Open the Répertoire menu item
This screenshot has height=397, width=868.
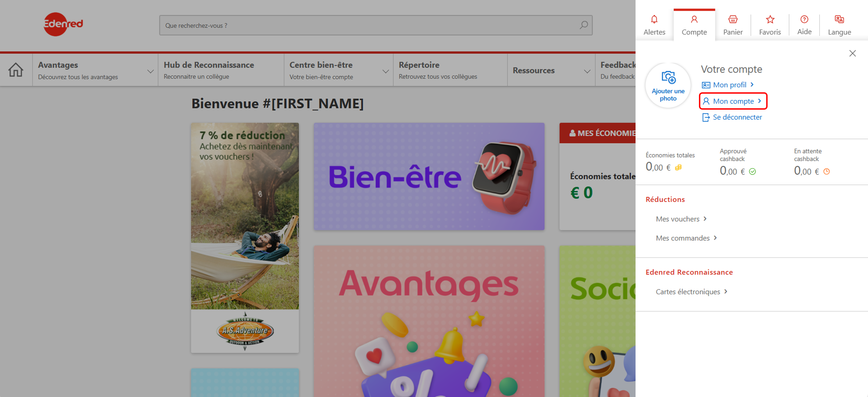[x=450, y=70]
